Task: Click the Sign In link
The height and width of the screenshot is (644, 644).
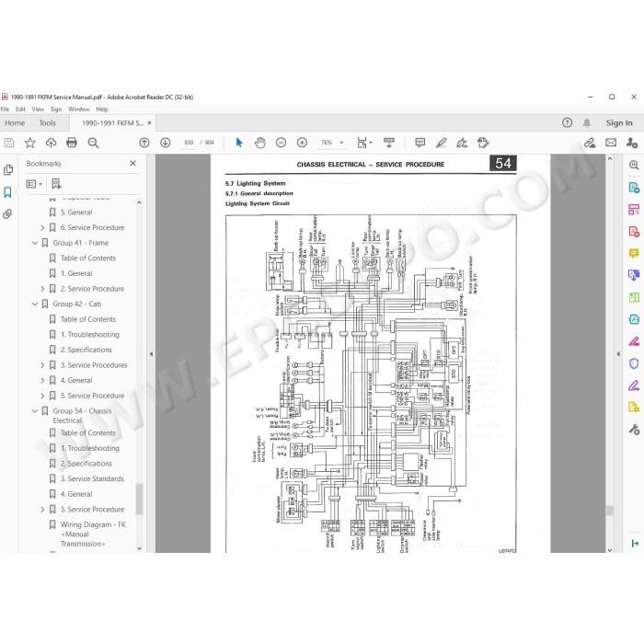Action: pyautogui.click(x=619, y=122)
